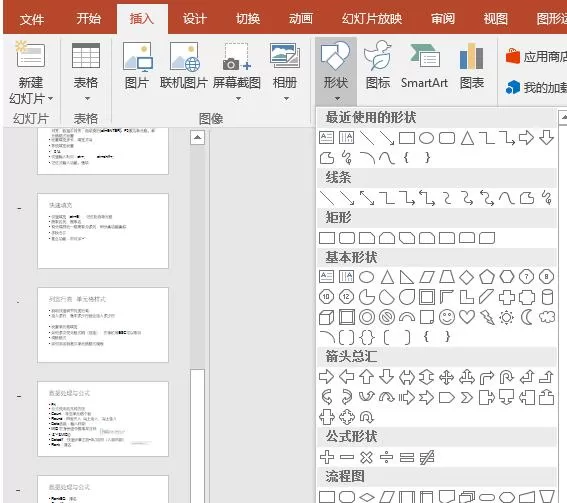
Task: Collapse the 形状 shapes dropdown arrow
Action: [337, 98]
